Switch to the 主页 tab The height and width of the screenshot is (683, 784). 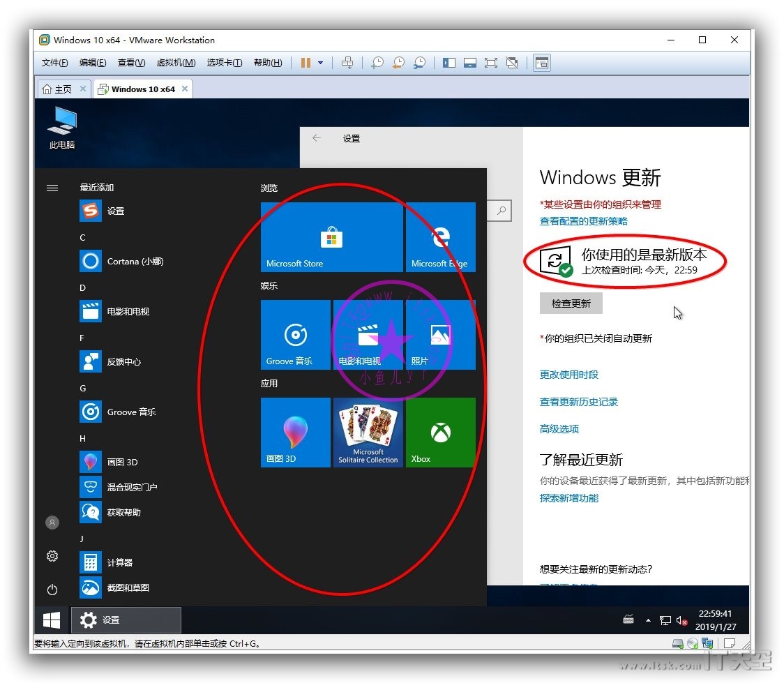(57, 89)
